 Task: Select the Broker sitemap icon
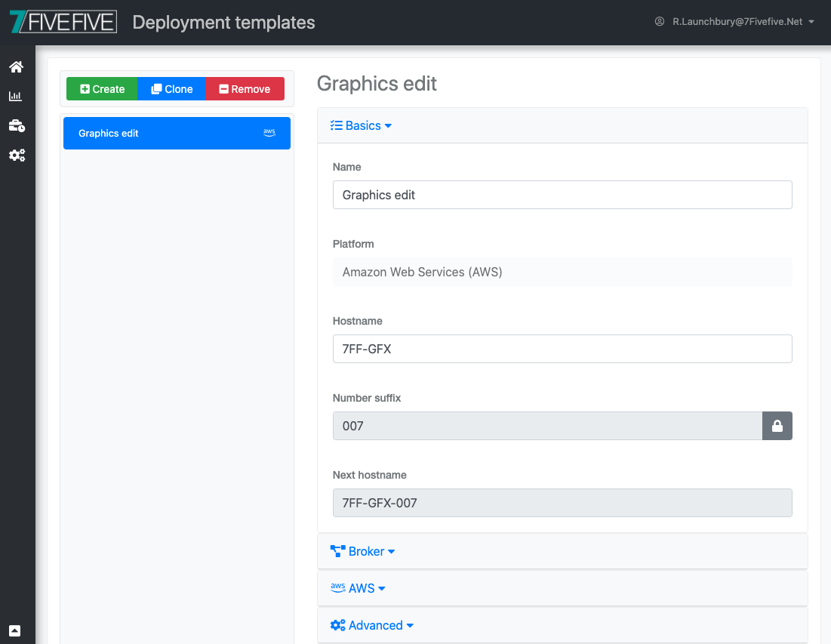337,550
